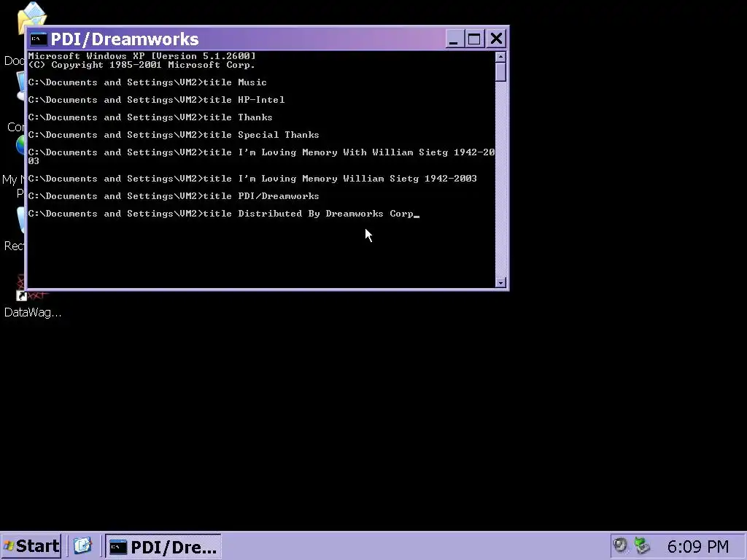This screenshot has width=747, height=560.
Task: Click the quick launch icon beside Start
Action: pos(82,545)
